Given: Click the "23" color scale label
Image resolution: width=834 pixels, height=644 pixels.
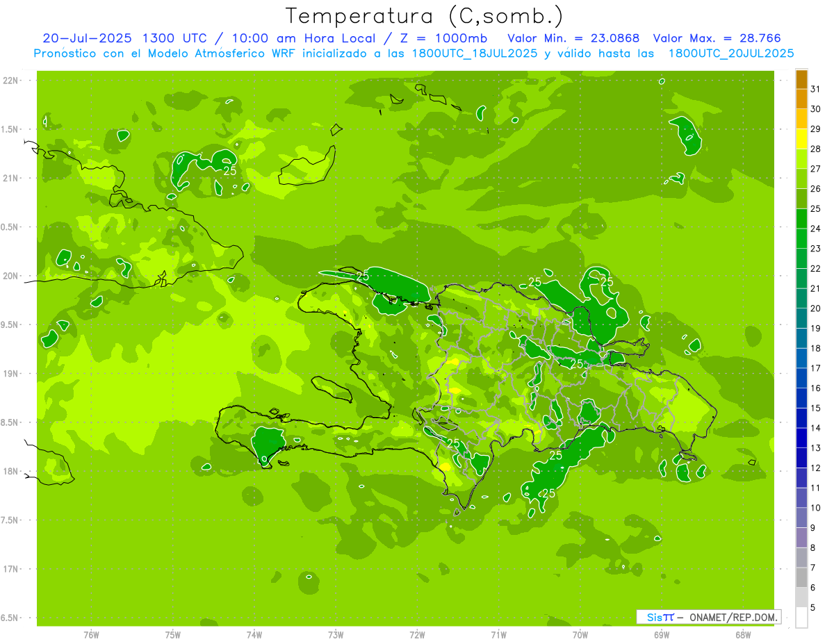Looking at the screenshot, I should pyautogui.click(x=816, y=249).
